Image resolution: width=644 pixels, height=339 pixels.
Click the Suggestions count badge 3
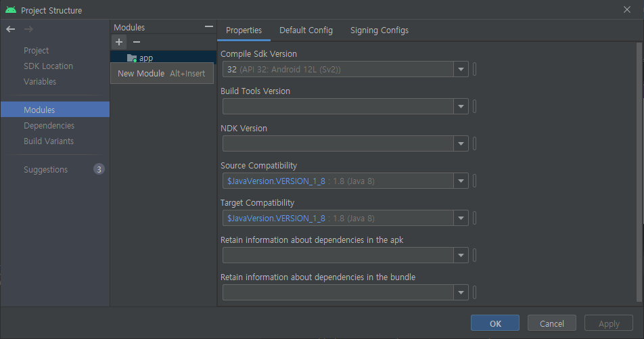pos(99,169)
